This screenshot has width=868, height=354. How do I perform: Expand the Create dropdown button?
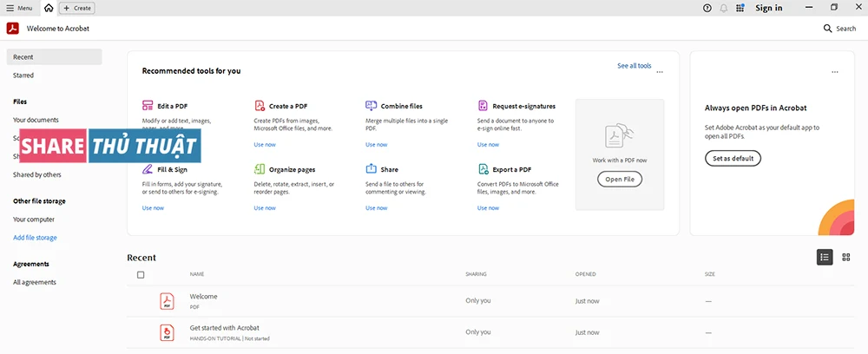click(77, 8)
